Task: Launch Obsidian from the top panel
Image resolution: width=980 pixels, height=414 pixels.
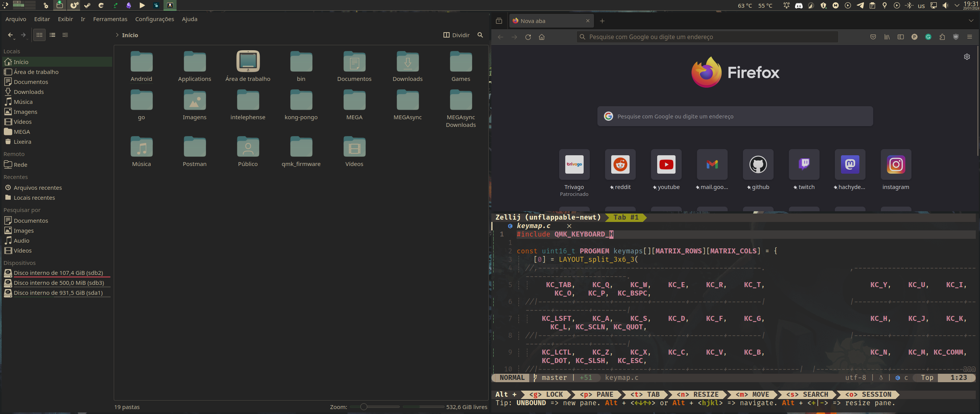Action: [129, 5]
